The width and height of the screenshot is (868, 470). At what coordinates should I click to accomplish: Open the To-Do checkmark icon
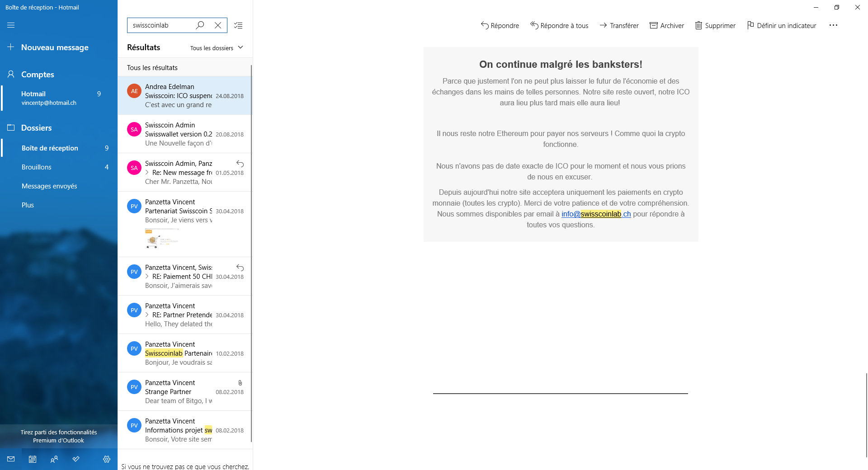tap(76, 459)
